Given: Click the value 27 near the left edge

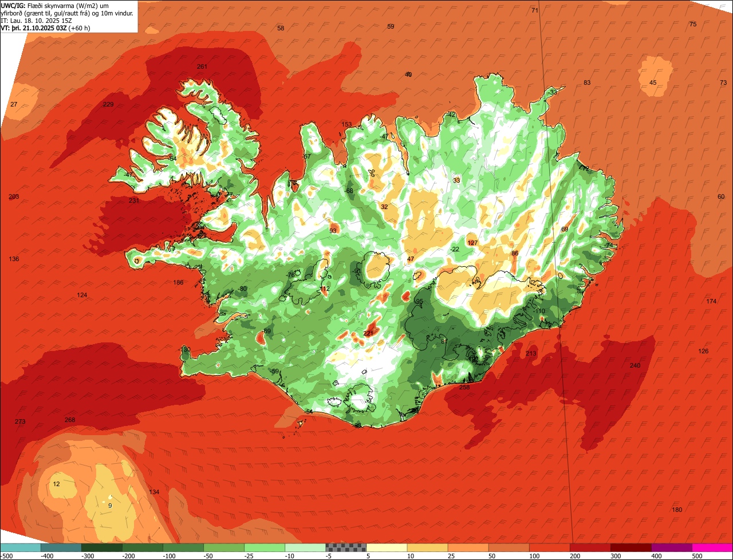Looking at the screenshot, I should pyautogui.click(x=14, y=104).
